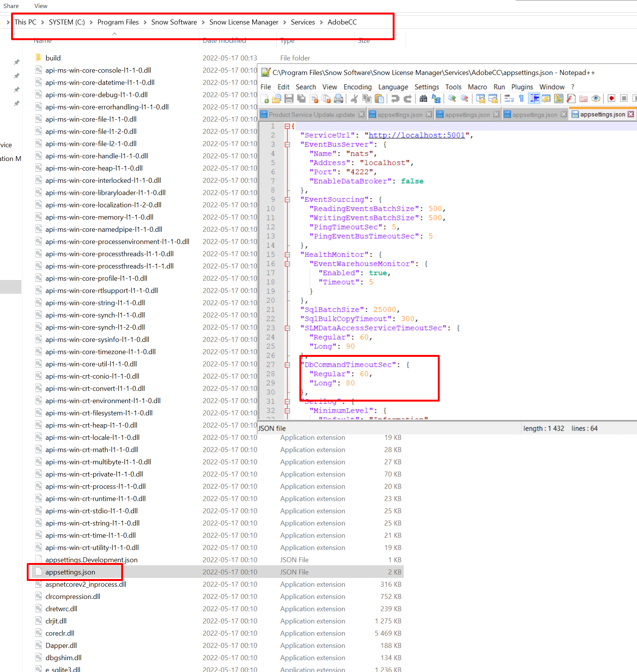Viewport: 637px width, 672px height.
Task: Toggle synchronized horizontal scrolling icon
Action: (x=493, y=99)
